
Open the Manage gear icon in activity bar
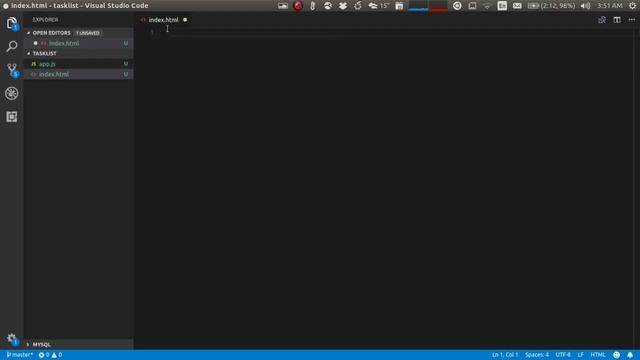tap(12, 338)
